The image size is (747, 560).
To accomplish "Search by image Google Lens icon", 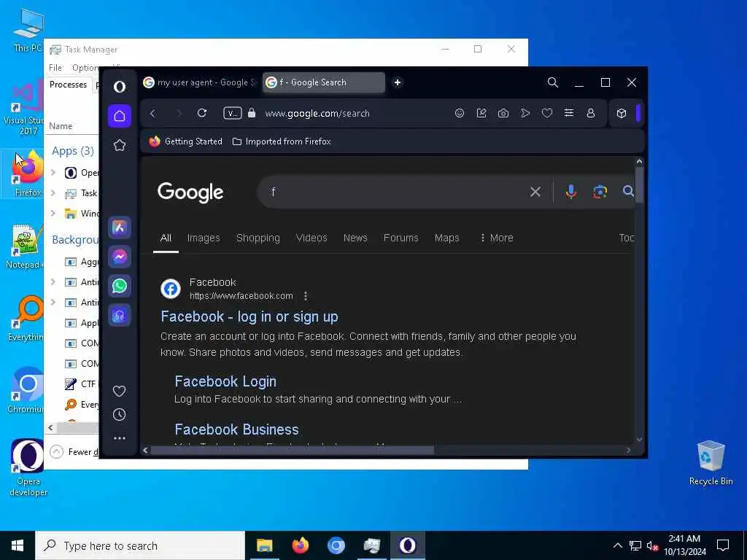I will pos(600,192).
